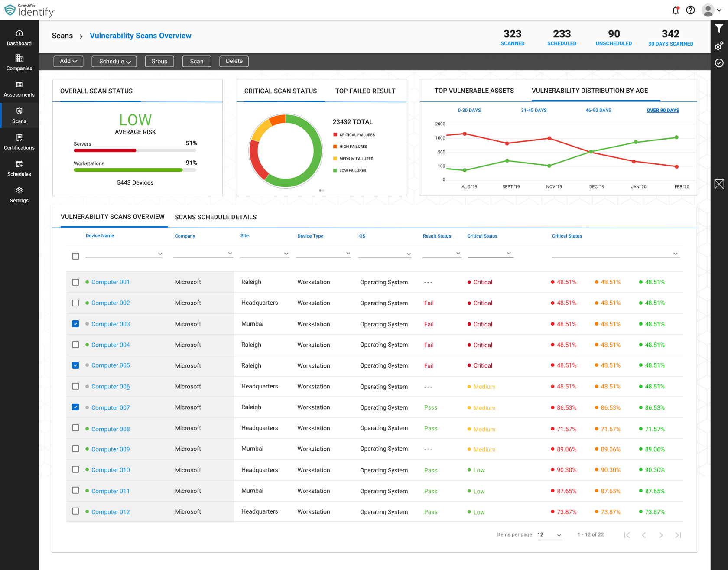
Task: Select the Critical Scan Status tab
Action: coord(280,91)
